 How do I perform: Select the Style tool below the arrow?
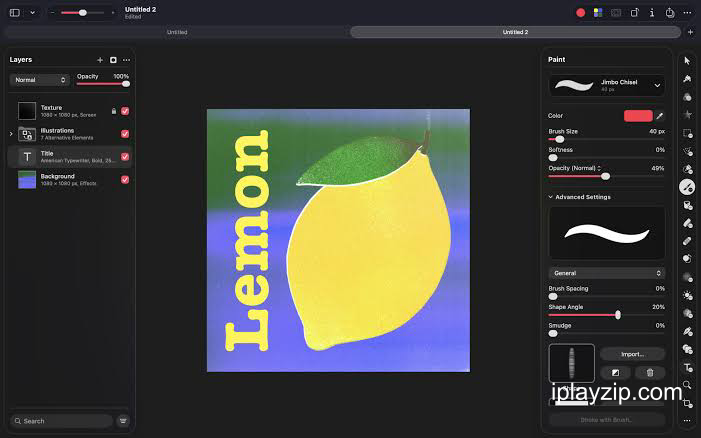687,79
